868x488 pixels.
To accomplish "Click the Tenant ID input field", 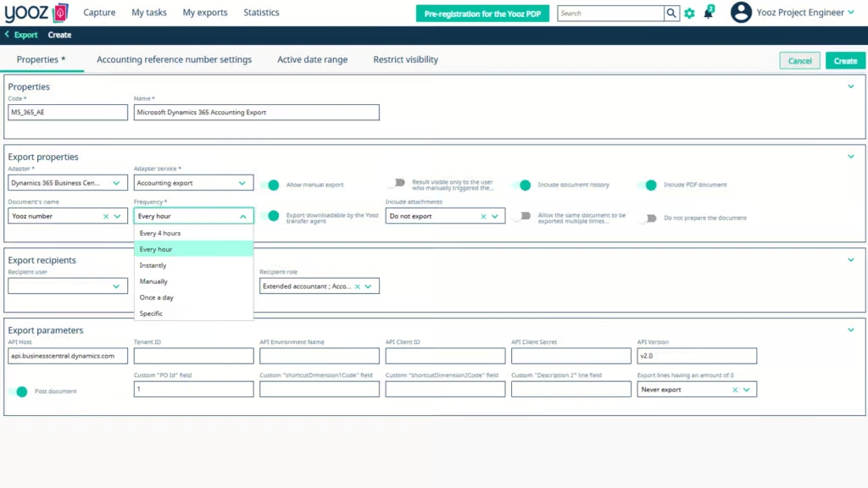I will point(194,357).
